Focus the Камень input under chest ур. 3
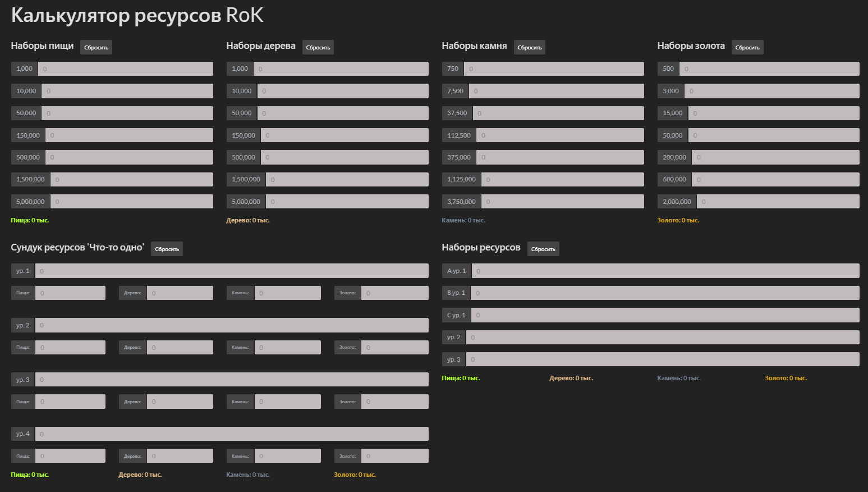 [x=288, y=402]
